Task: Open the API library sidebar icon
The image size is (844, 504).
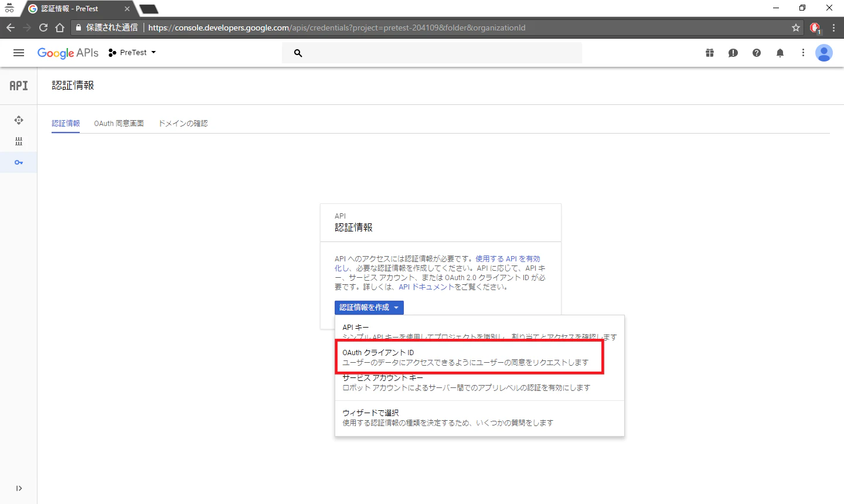Action: point(19,141)
